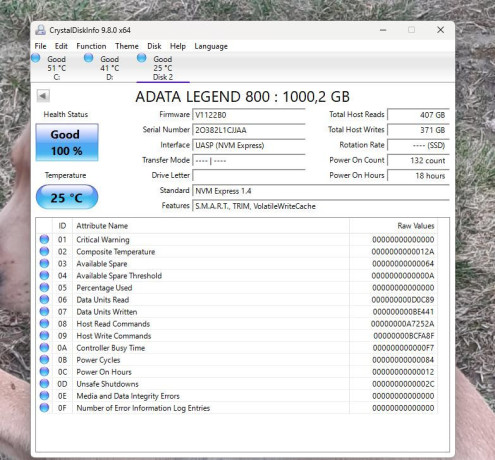Select the Unsafe Shutdowns attribute name

(107, 384)
